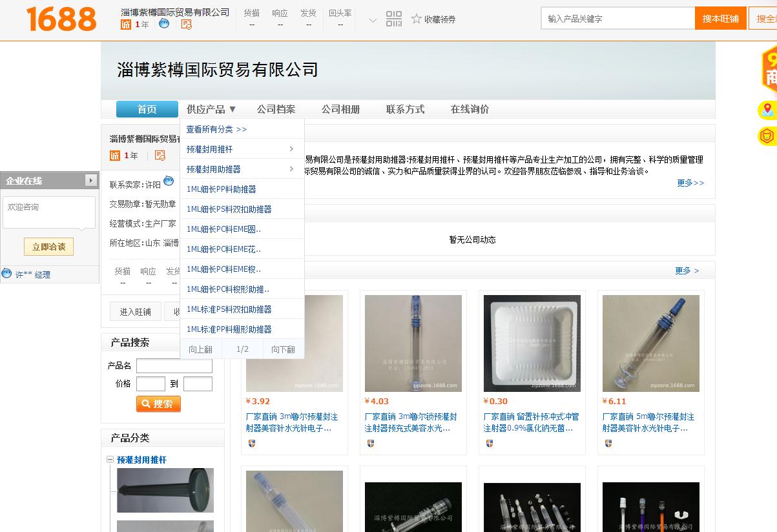Click the orange promotional badge at right edge
The image size is (777, 532).
tap(769, 70)
